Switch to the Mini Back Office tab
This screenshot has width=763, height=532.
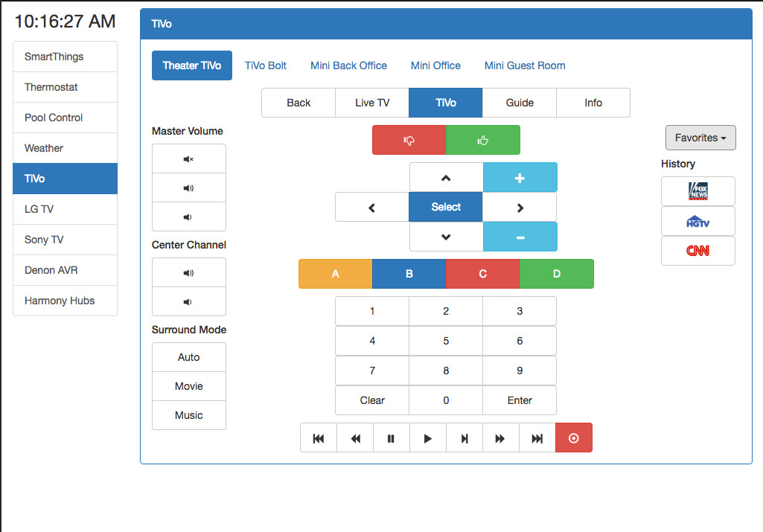[348, 65]
